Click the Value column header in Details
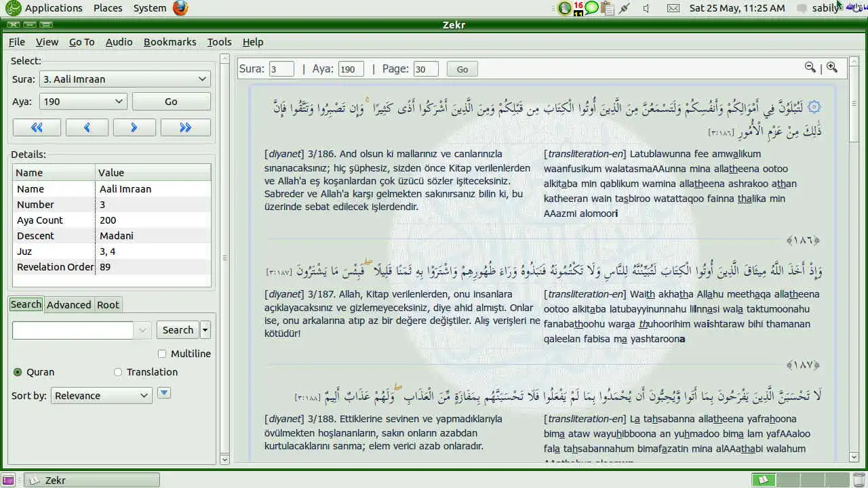The height and width of the screenshot is (488, 868). (153, 173)
